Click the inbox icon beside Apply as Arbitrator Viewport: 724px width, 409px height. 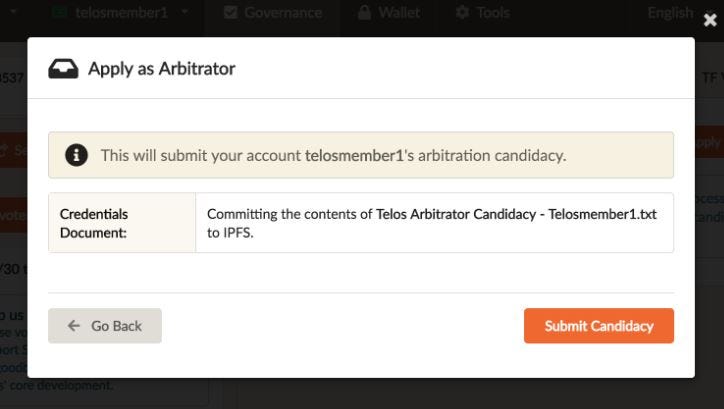point(63,69)
